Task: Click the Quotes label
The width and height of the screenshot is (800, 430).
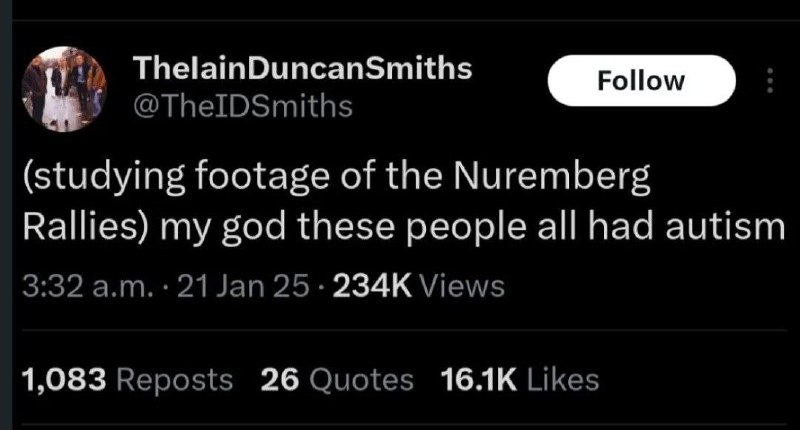Action: click(x=361, y=381)
